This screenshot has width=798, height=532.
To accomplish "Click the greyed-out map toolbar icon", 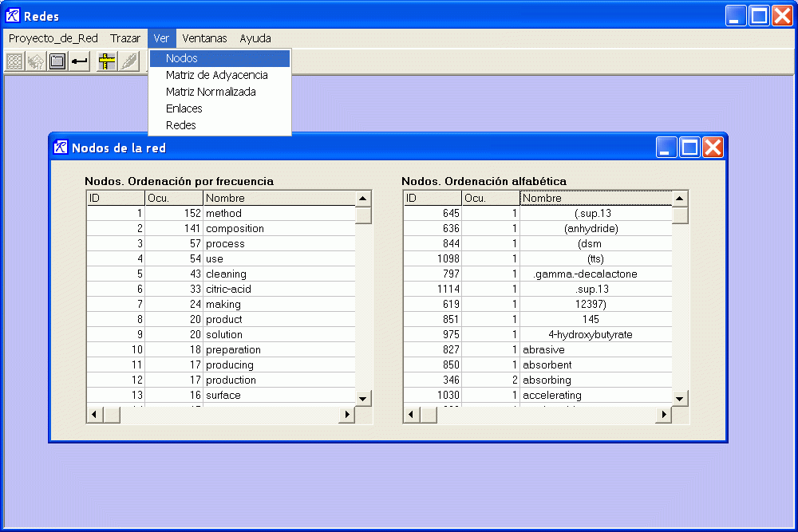I will click(x=36, y=61).
